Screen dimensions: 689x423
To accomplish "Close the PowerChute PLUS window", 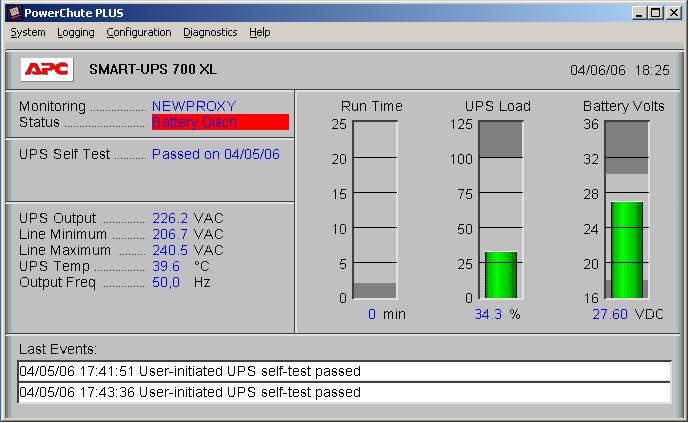I will 674,13.
